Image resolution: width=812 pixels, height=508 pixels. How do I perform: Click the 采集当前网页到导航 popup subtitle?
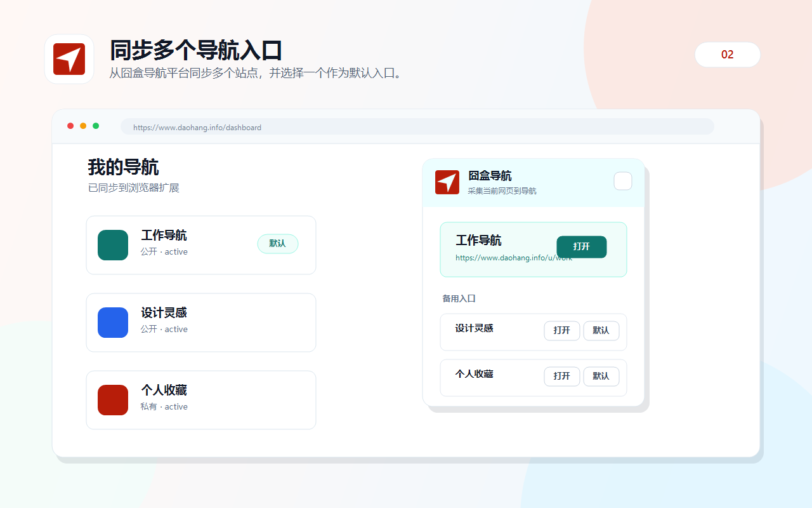[502, 191]
